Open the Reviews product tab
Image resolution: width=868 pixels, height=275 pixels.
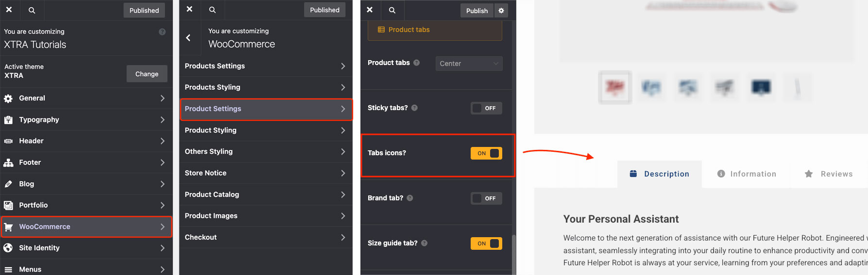tap(829, 174)
